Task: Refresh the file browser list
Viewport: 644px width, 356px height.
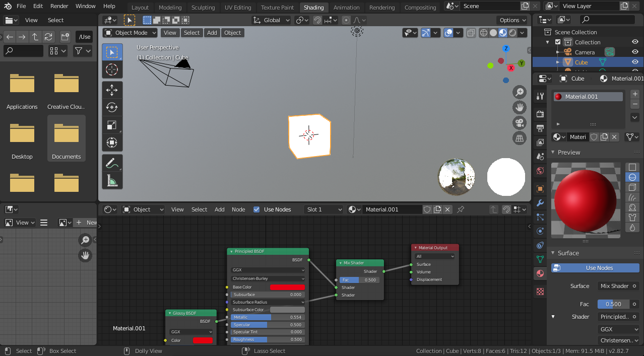Action: 48,37
